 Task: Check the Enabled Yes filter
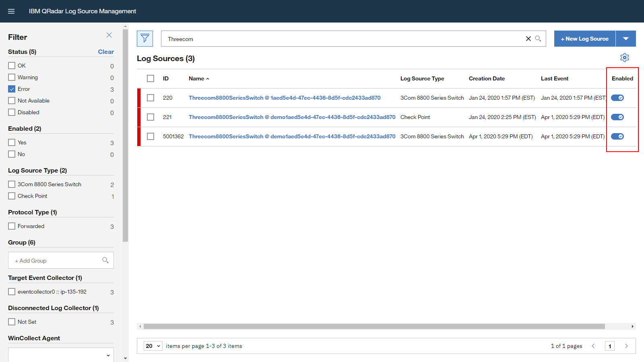click(12, 142)
